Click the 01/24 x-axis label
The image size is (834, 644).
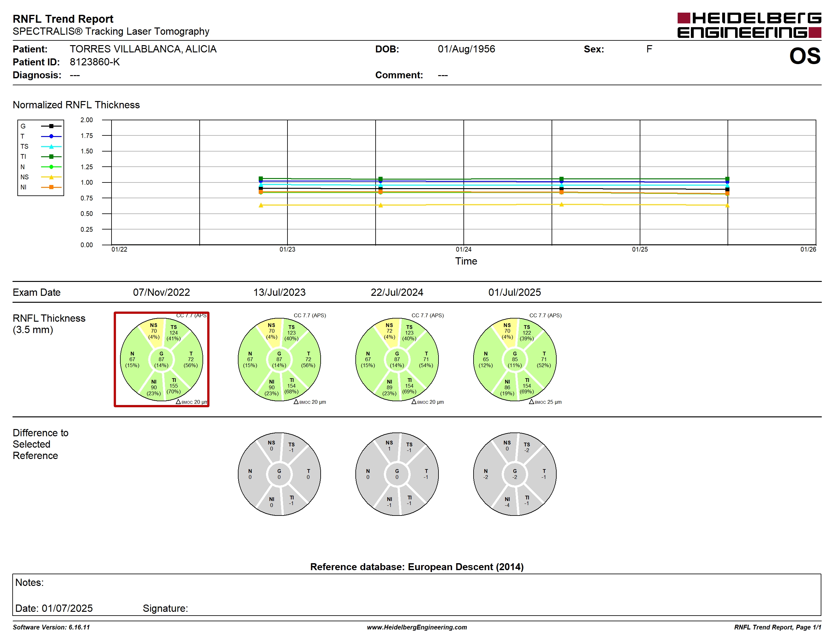[463, 249]
